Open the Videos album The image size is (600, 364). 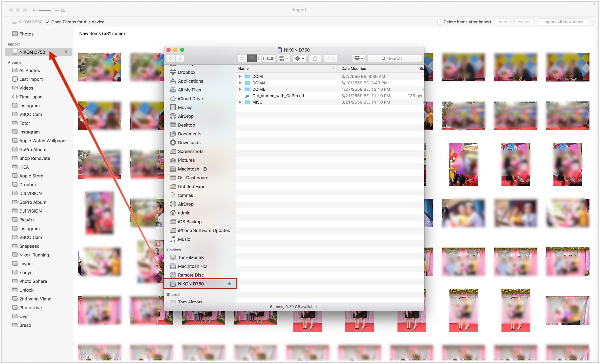coord(26,88)
